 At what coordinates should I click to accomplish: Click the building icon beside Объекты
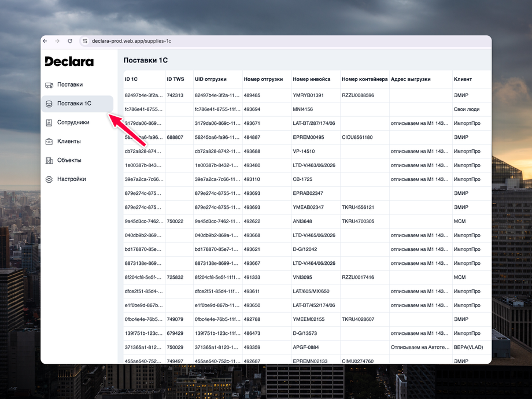click(x=49, y=161)
